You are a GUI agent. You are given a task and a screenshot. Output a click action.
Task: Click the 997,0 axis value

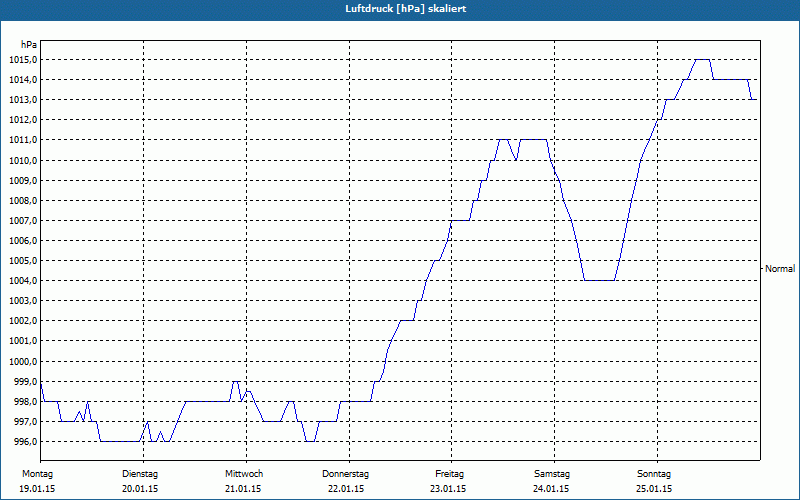(x=26, y=421)
